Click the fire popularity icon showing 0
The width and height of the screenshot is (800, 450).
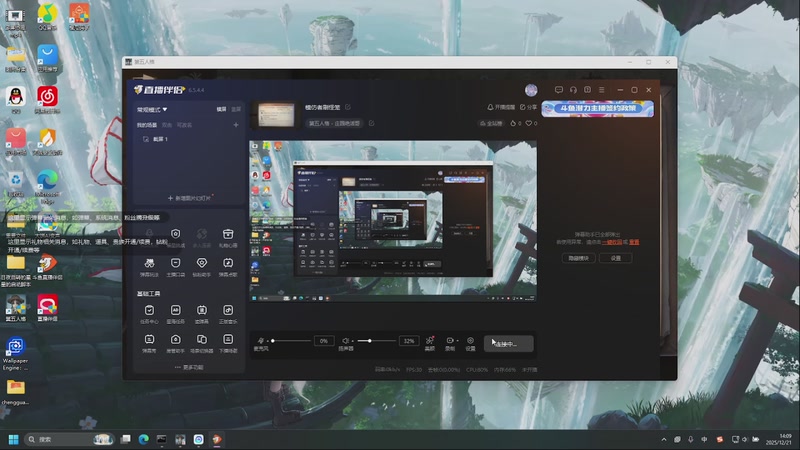515,123
